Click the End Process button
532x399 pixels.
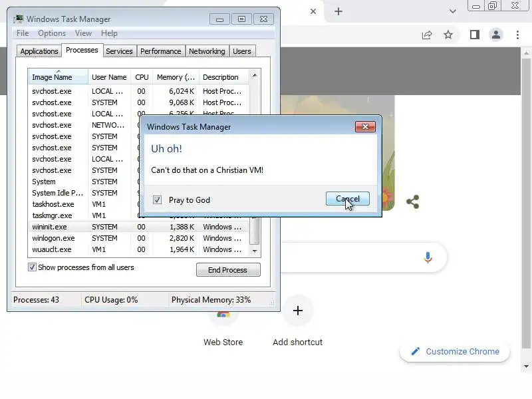tap(228, 270)
